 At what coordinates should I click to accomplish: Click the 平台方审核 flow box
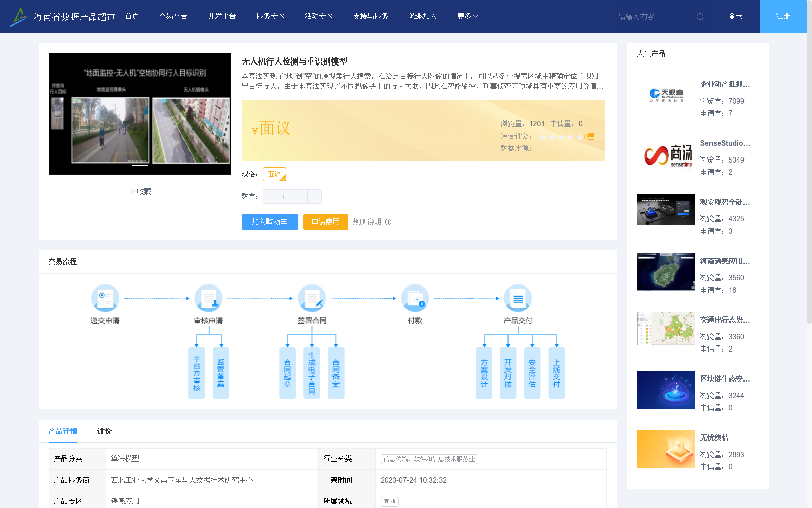197,373
